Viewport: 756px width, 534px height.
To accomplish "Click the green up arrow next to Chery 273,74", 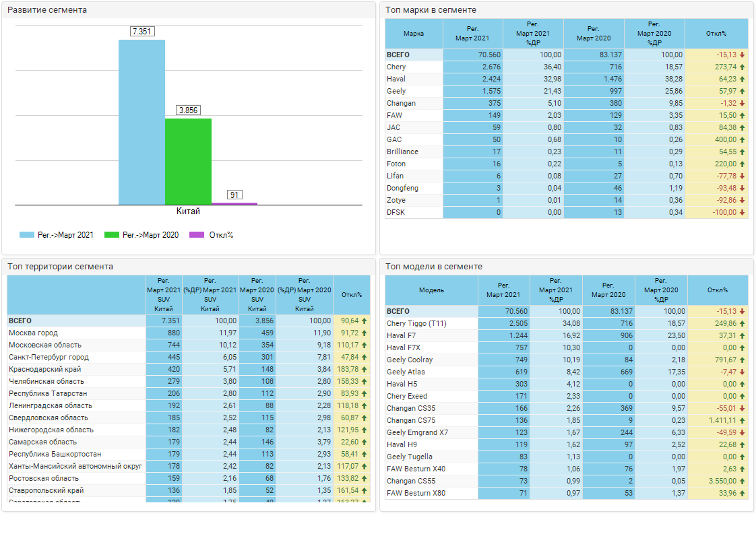I will (742, 67).
